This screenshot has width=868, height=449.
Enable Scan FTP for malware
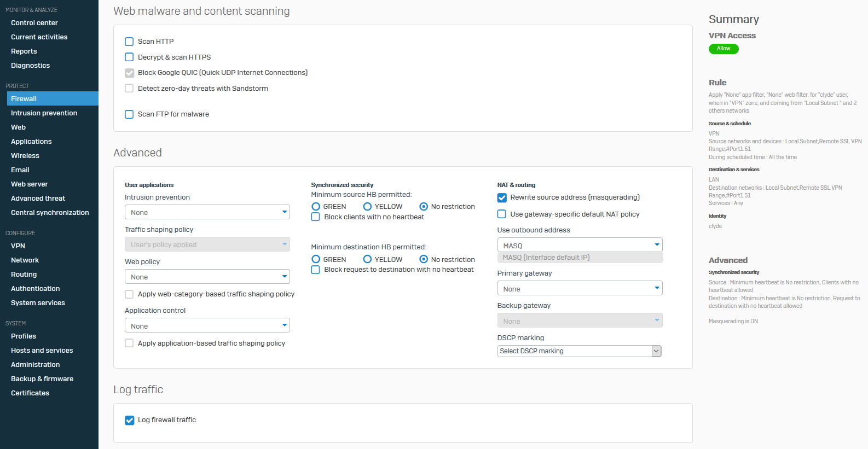(129, 114)
